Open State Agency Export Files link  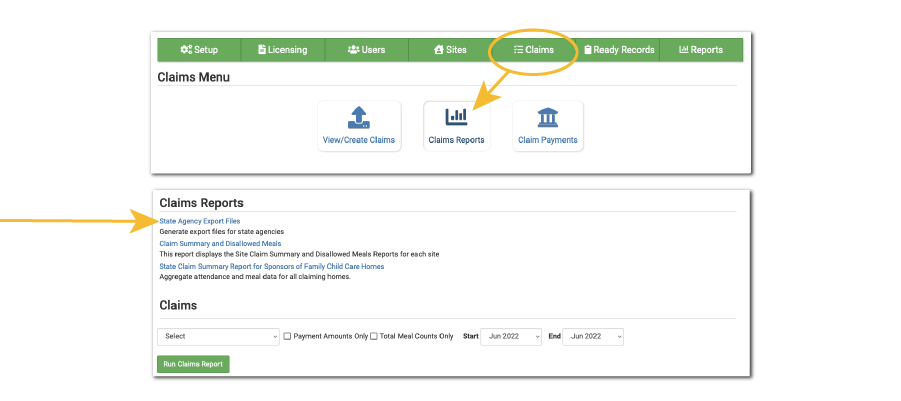pyautogui.click(x=200, y=221)
